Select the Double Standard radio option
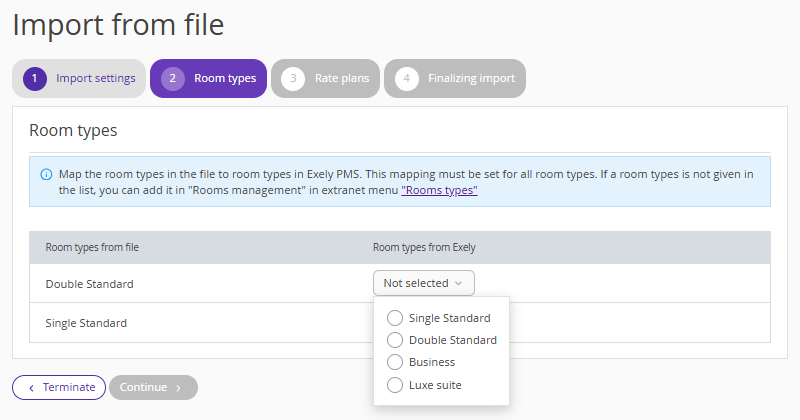800x420 pixels. click(395, 340)
